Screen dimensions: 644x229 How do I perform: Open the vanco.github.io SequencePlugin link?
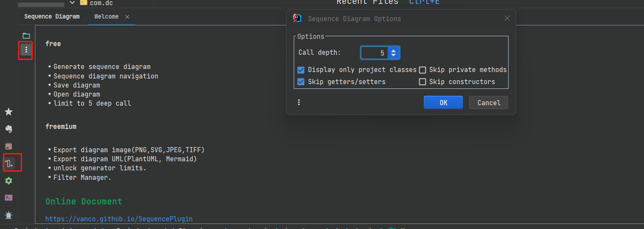point(119,219)
